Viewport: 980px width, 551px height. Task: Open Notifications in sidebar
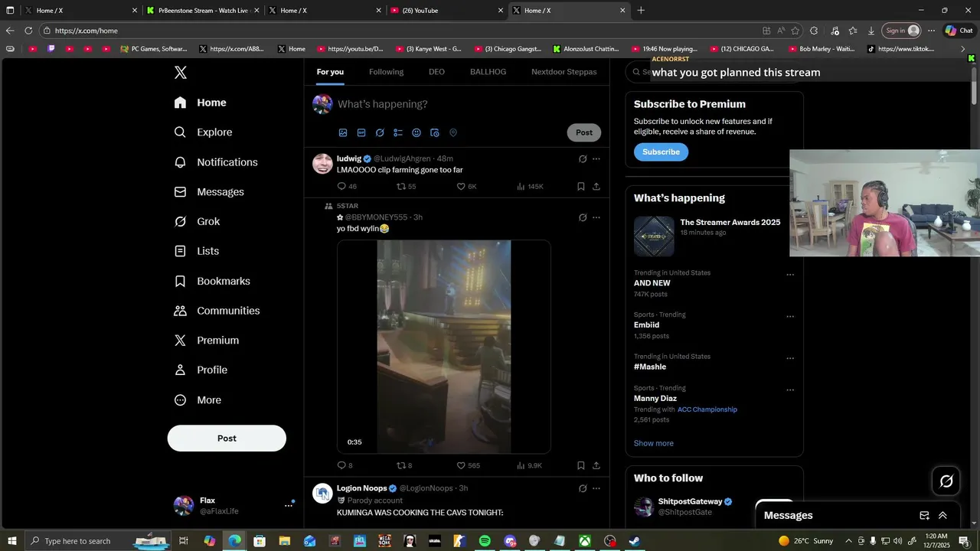click(x=217, y=162)
